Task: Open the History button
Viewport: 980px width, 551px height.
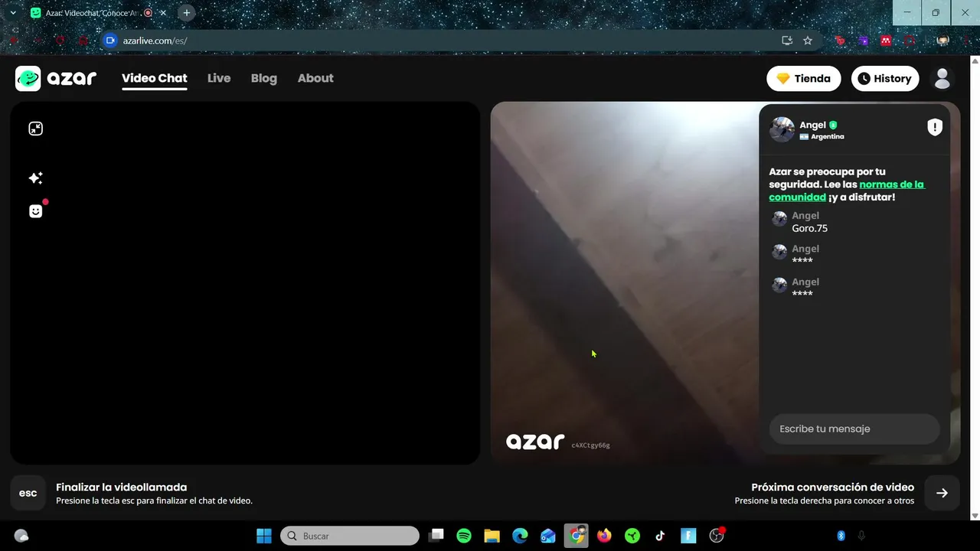Action: pos(885,78)
